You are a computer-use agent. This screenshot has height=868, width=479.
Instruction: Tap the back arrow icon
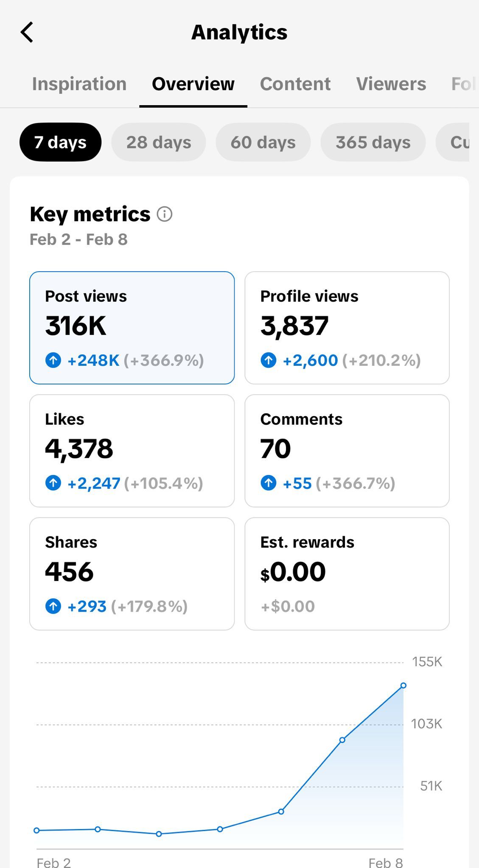pyautogui.click(x=27, y=33)
